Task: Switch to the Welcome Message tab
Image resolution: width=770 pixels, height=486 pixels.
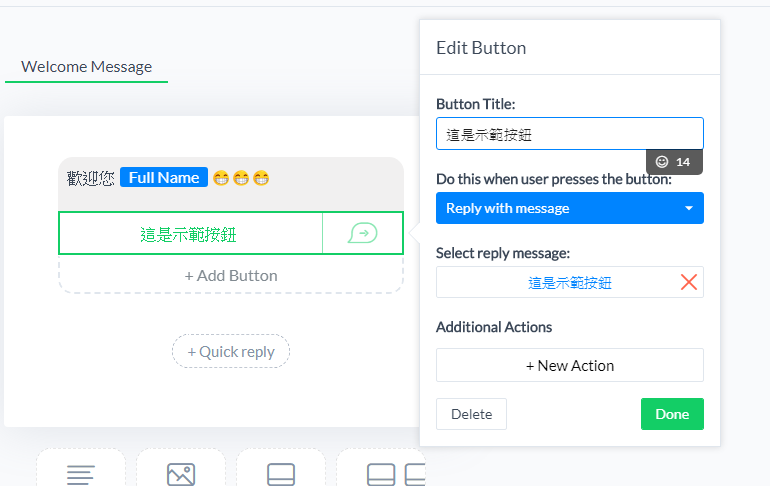Action: pos(86,67)
